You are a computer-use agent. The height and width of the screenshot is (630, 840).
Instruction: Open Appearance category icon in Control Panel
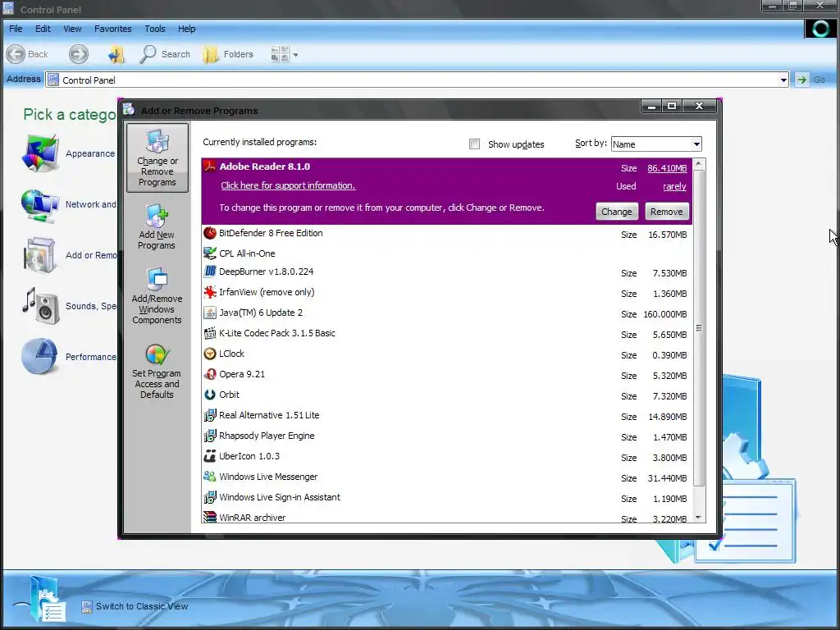40,153
